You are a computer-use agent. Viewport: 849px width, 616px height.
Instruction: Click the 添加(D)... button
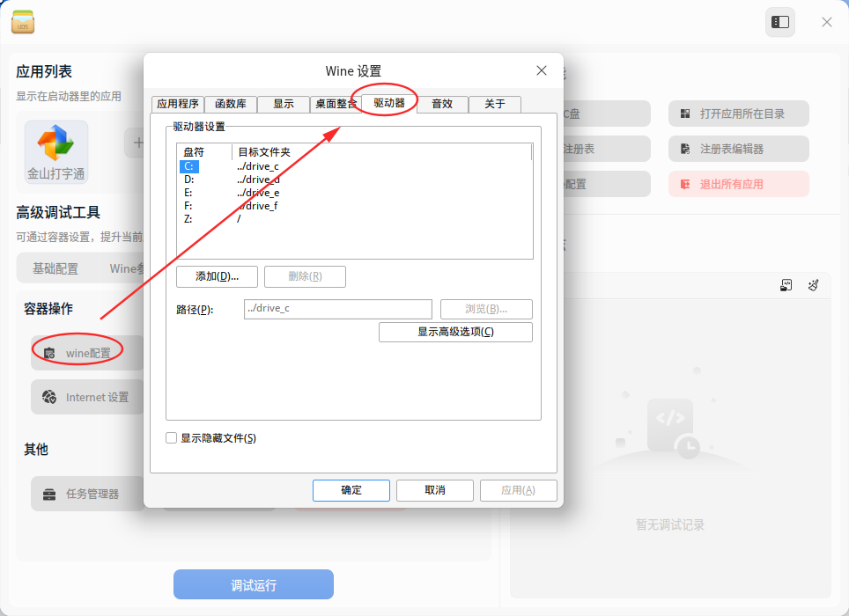pyautogui.click(x=217, y=276)
